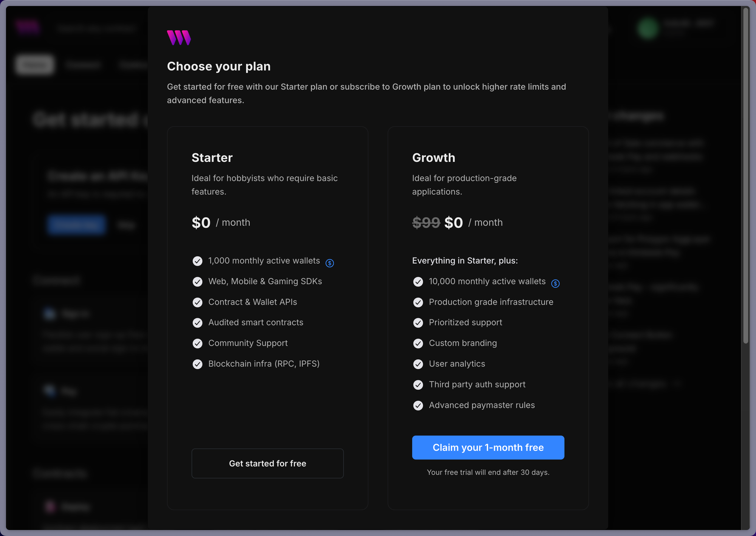Click checkmark icon beside Advanced paymaster rules

pos(418,405)
